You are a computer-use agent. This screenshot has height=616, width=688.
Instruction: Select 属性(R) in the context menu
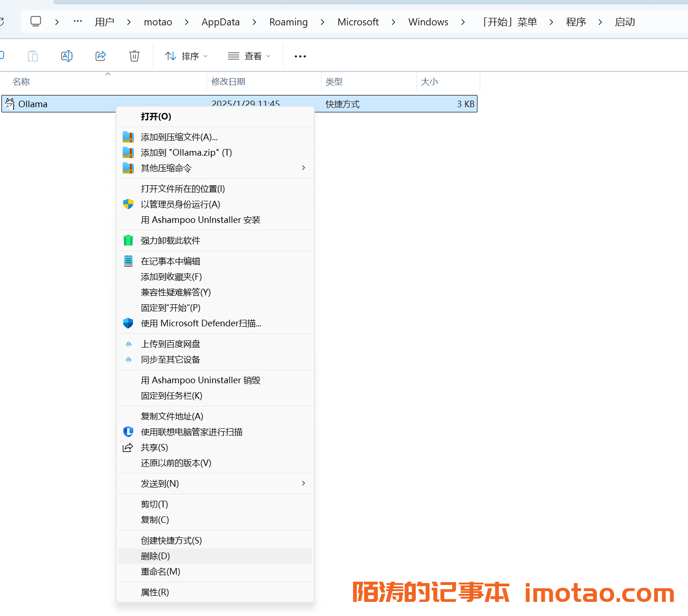[x=155, y=592]
